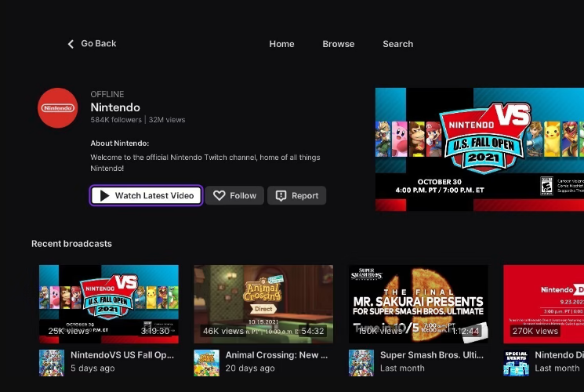Go to the Home tab
This screenshot has height=392, width=584.
click(281, 44)
